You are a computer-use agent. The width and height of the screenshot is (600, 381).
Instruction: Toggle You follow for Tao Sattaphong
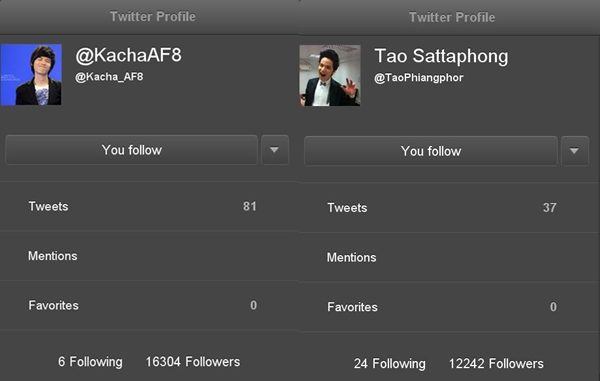point(431,151)
